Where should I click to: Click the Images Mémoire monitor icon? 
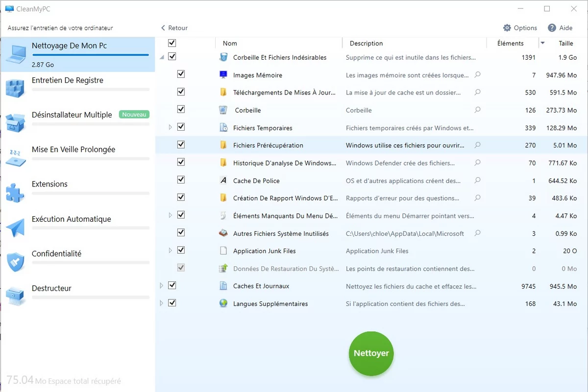223,75
